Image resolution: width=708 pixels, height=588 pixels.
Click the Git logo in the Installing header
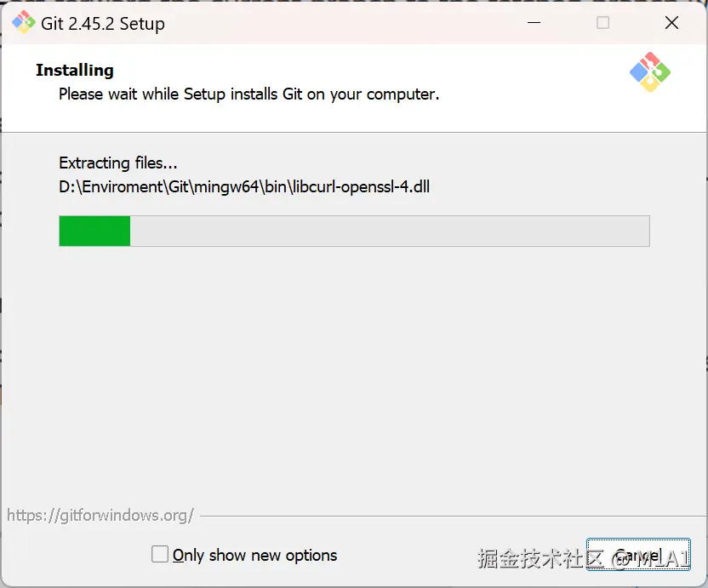[650, 72]
